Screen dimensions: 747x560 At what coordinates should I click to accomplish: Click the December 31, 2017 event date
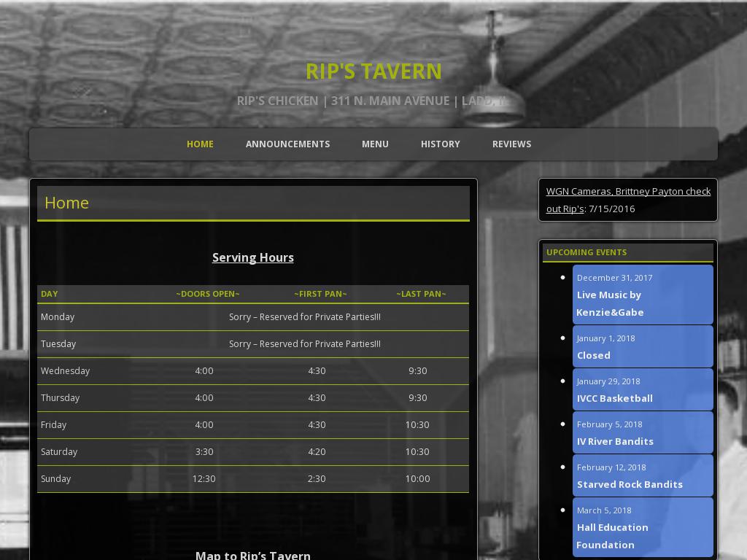(614, 278)
